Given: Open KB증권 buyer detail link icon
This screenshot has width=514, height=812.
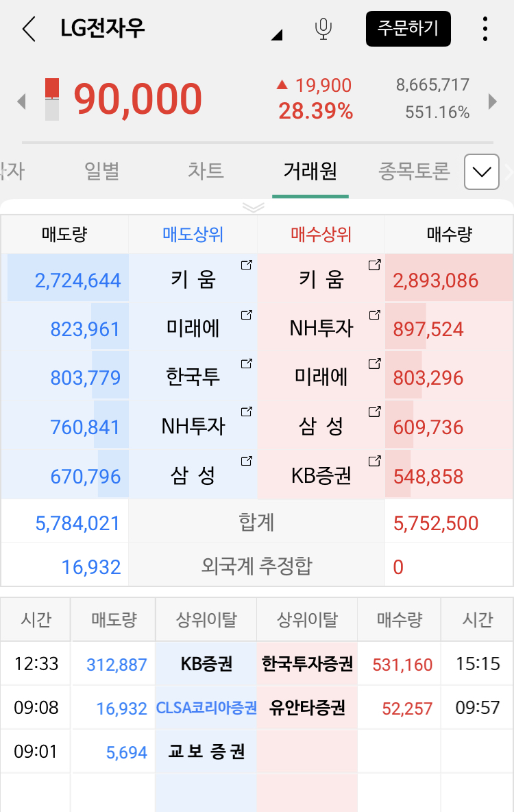Looking at the screenshot, I should coord(375,460).
